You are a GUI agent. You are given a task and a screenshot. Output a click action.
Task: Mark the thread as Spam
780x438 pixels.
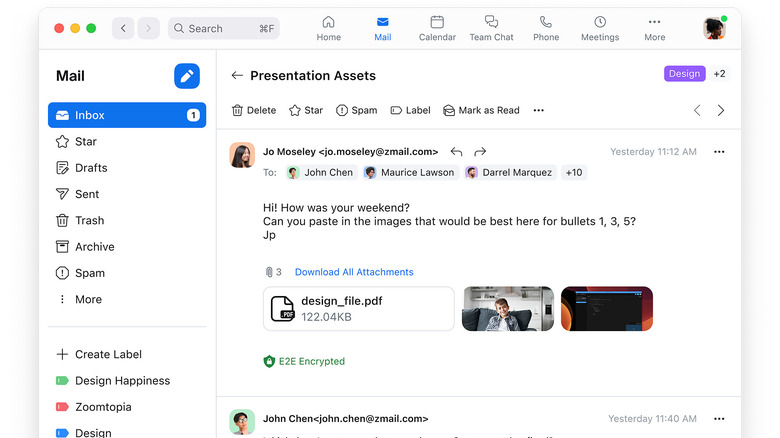[x=357, y=110]
